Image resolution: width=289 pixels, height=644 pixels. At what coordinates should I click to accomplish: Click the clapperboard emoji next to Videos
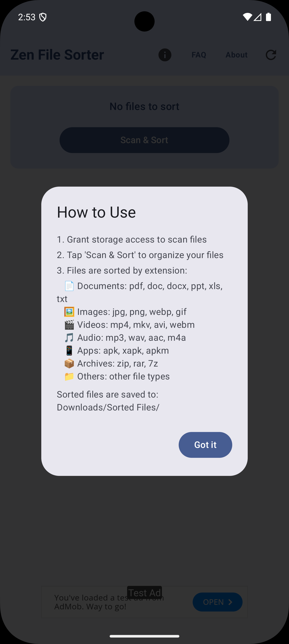coord(69,325)
